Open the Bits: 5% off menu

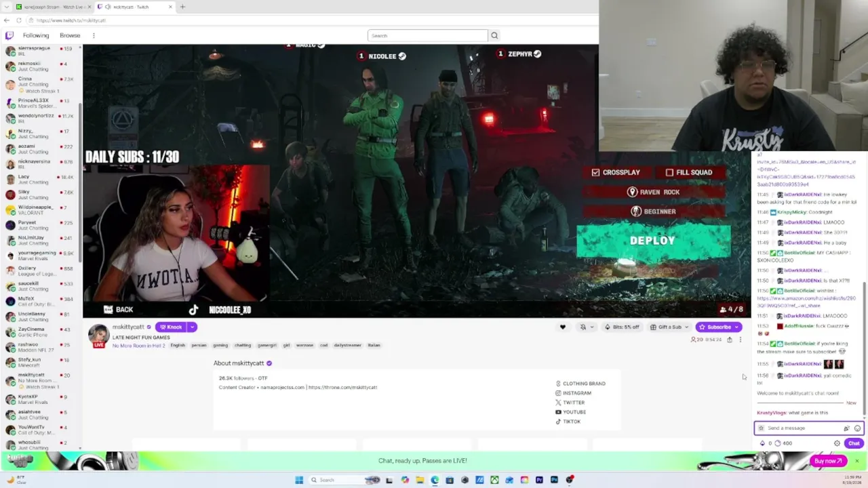[622, 327]
